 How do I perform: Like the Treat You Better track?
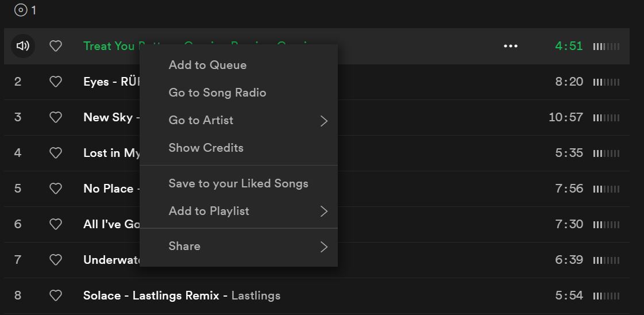pyautogui.click(x=56, y=46)
